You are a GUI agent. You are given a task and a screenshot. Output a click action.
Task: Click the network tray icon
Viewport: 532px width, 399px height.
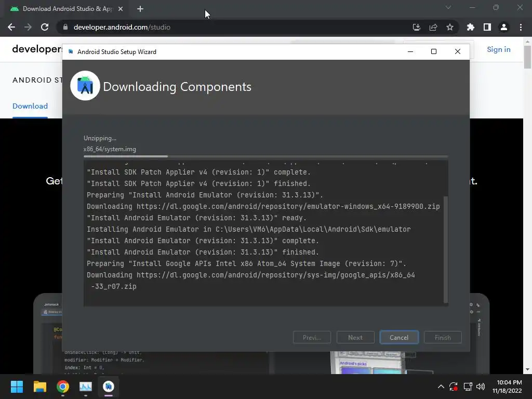point(468,387)
